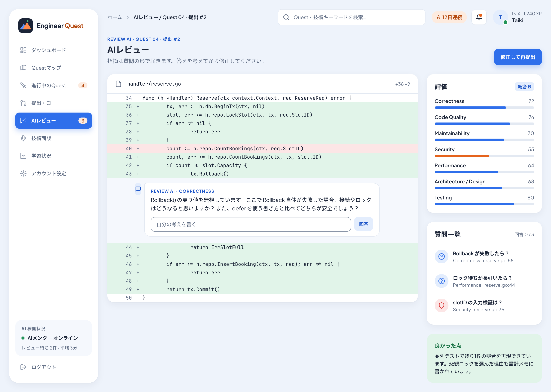Click the 12日連続 streak badge
Screen dimensions: 551x392
click(449, 17)
